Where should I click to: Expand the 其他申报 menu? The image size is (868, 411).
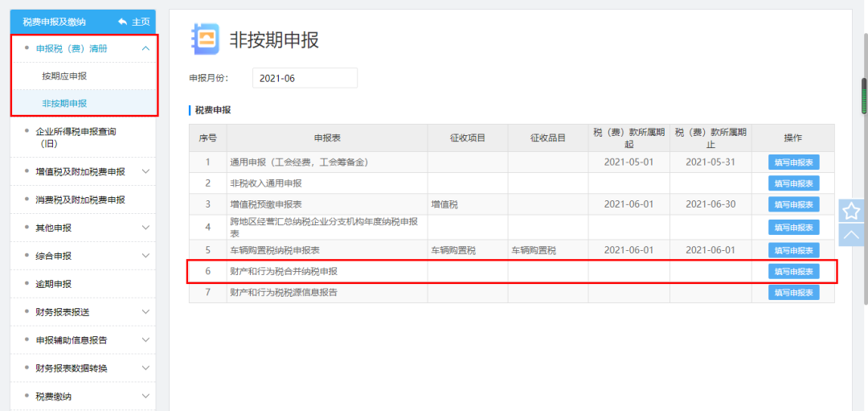(145, 228)
